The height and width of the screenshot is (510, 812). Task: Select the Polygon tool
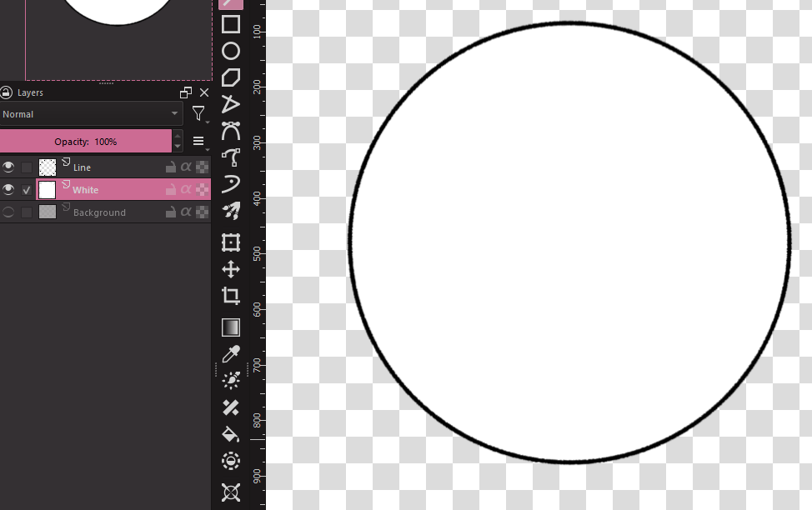231,77
